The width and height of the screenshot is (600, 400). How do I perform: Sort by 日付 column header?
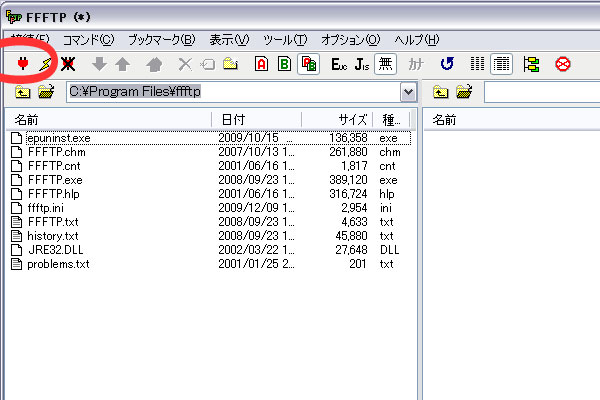[255, 120]
